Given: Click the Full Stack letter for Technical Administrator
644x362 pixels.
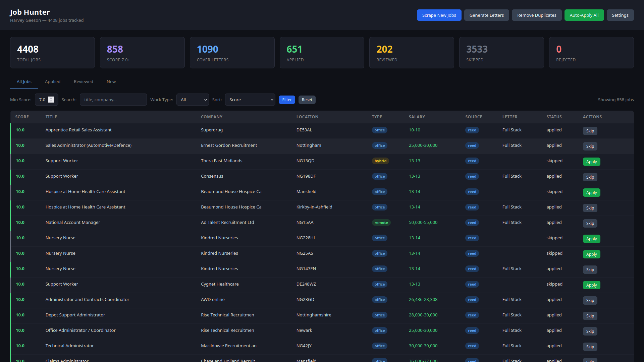Looking at the screenshot, I should [512, 346].
